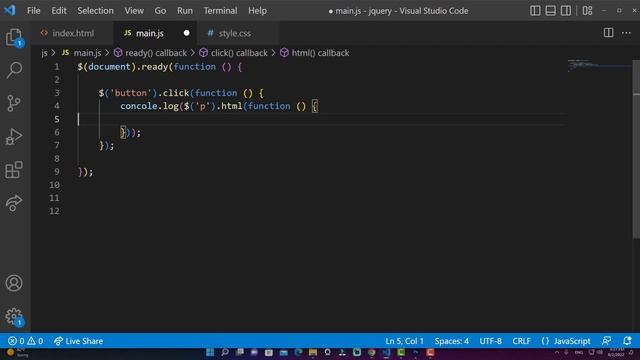Screen dimensions: 640x360
Task: Click the feedback icon in status bar
Action: pyautogui.click(x=607, y=341)
